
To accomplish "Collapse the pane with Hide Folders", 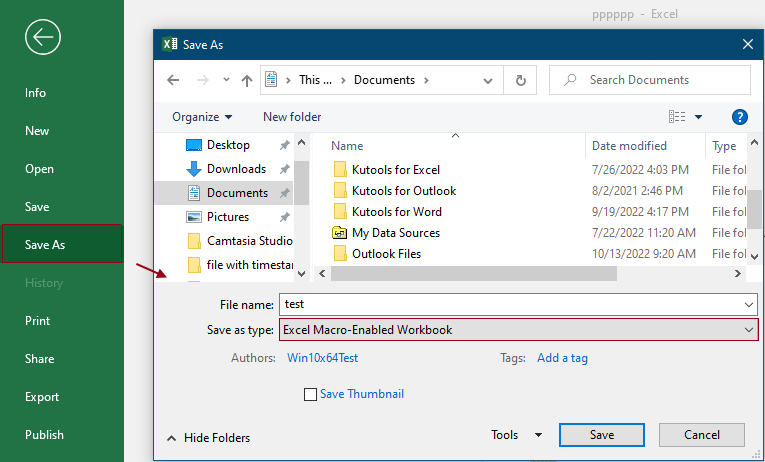I will tap(208, 438).
